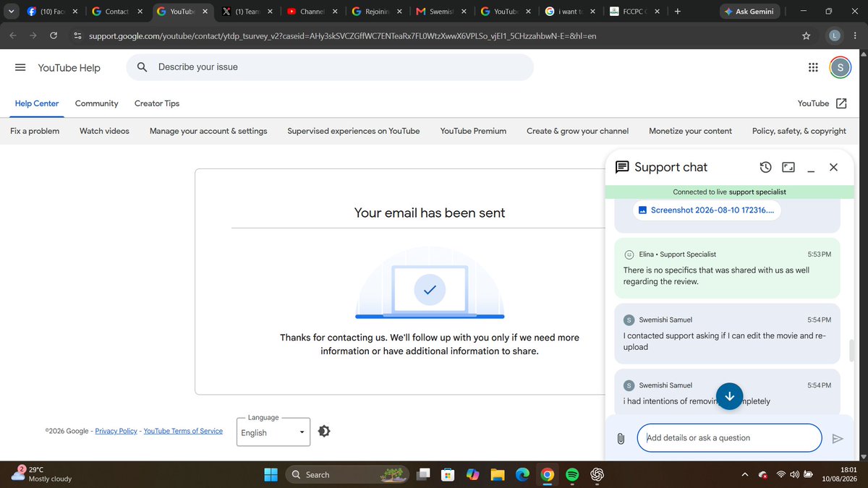The height and width of the screenshot is (488, 868).
Task: Open YouTube Premium menu
Action: click(473, 131)
